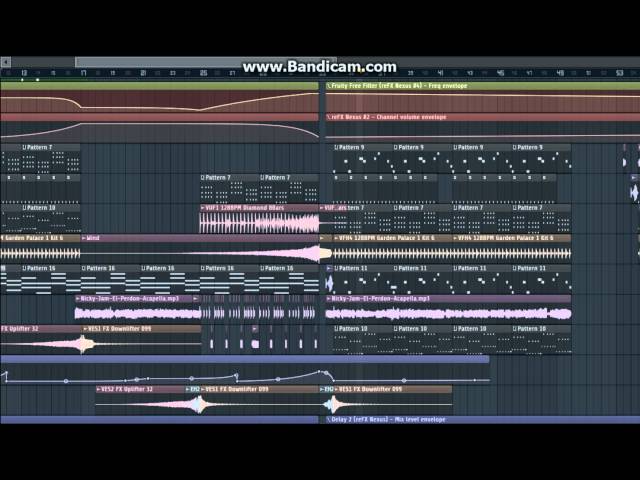Jump to bar 21 on the timeline ruler
640x480 pixels.
tap(143, 73)
